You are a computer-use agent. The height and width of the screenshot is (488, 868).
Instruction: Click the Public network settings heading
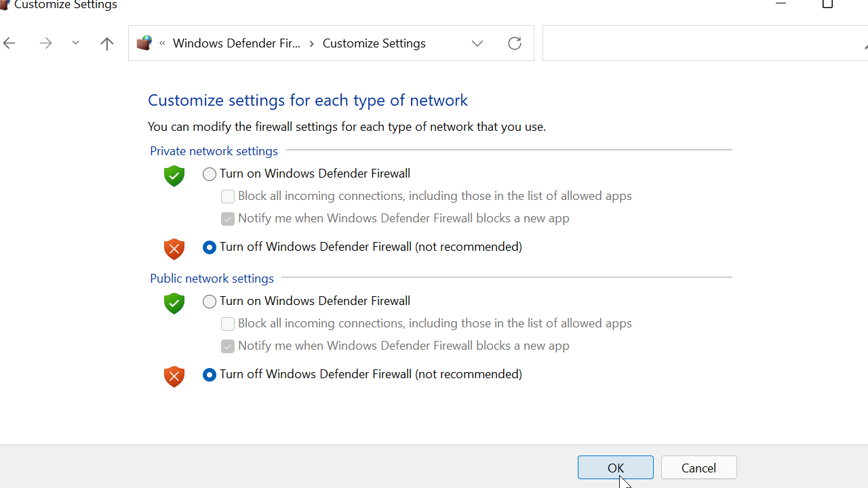(x=212, y=278)
